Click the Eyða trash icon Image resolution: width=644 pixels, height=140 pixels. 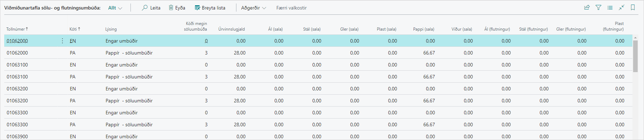tap(171, 8)
